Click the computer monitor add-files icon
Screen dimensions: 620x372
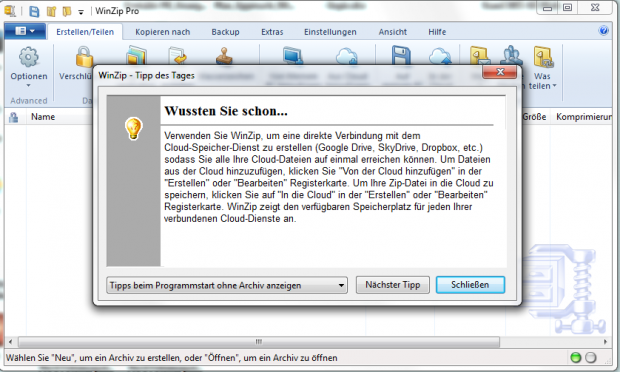tap(293, 55)
